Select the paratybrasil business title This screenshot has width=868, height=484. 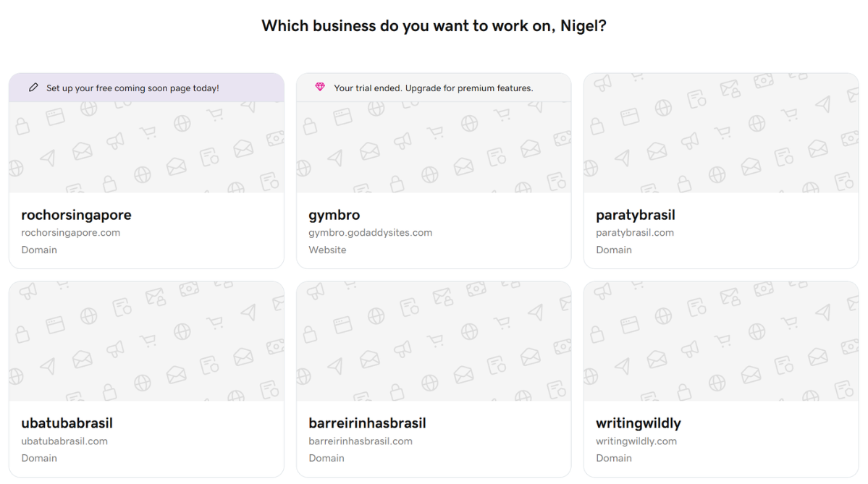click(635, 215)
